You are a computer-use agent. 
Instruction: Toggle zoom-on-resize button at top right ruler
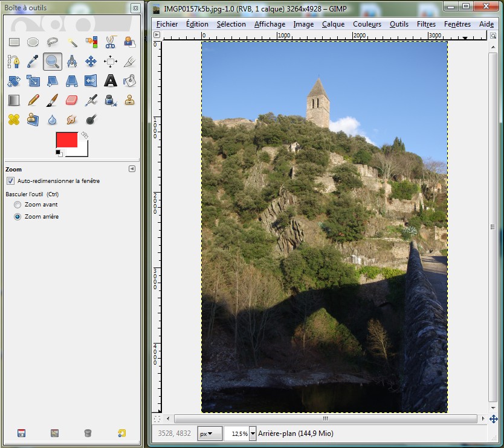493,36
